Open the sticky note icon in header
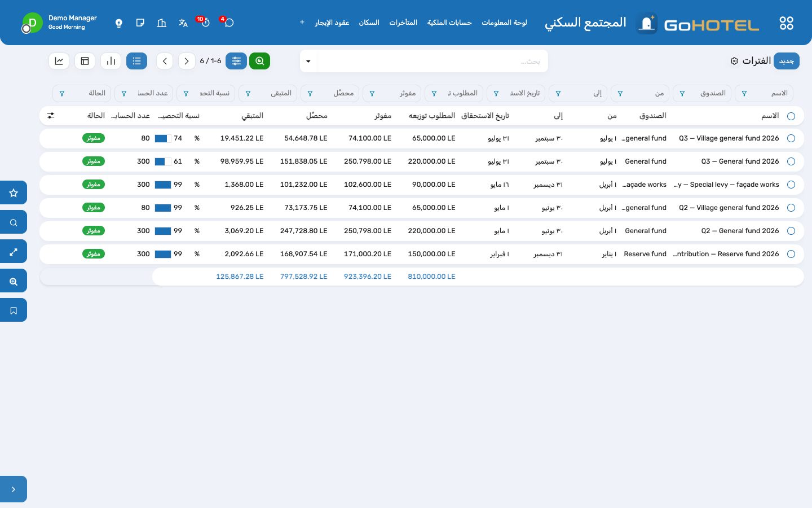Viewport: 812px width, 508px height. [140, 23]
